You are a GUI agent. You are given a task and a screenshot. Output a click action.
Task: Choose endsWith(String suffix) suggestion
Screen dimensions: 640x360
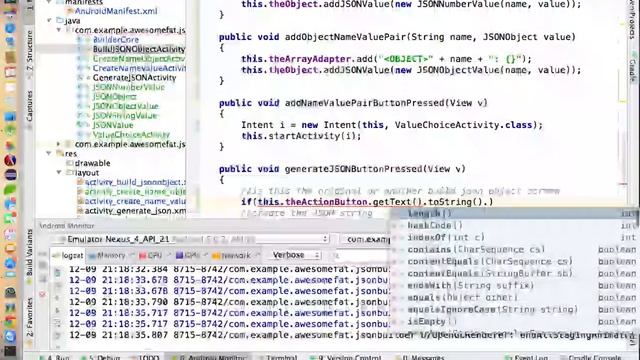coord(514,285)
